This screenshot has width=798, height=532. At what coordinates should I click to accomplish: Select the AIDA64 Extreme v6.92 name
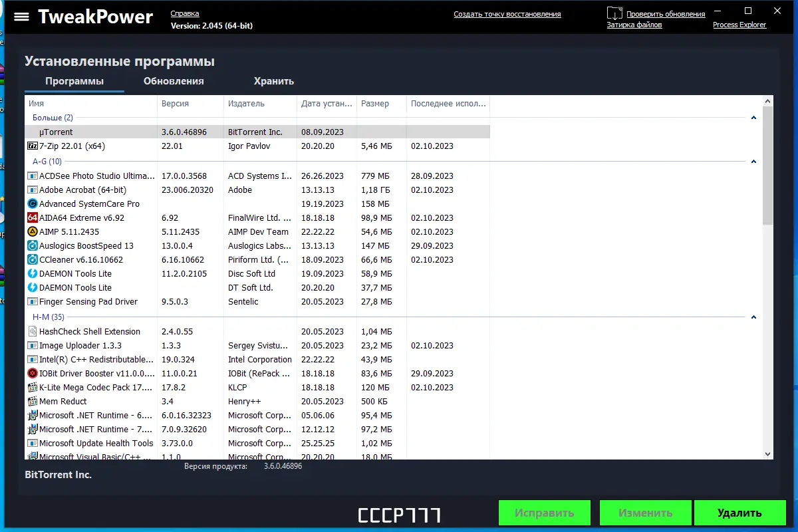(82, 218)
